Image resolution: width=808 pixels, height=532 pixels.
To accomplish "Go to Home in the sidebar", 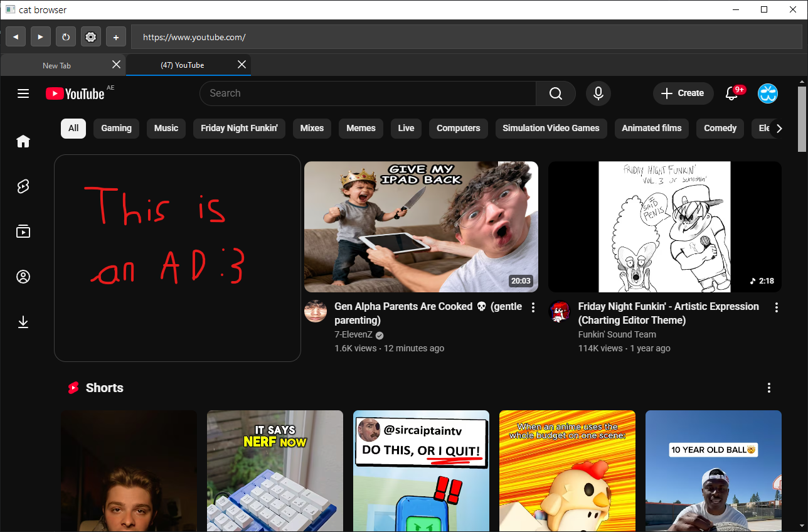I will (23, 141).
